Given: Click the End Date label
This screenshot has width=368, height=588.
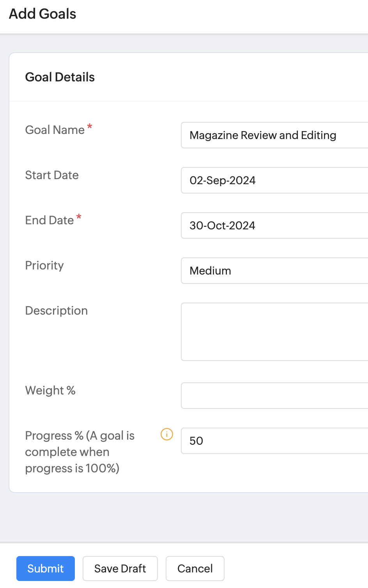Looking at the screenshot, I should click(x=50, y=220).
